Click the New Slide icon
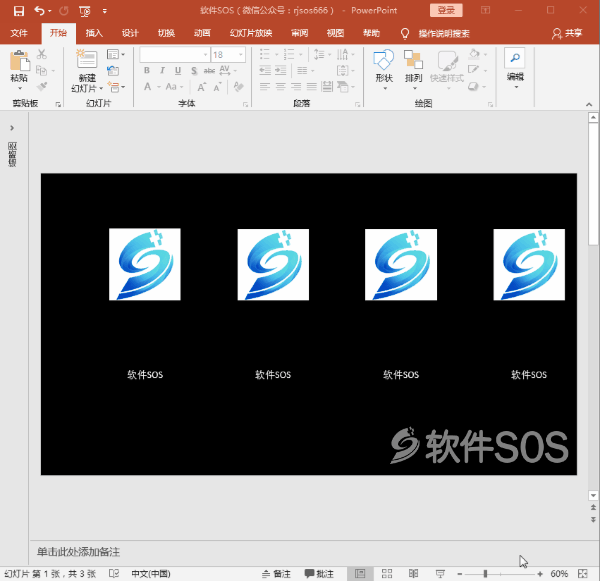The width and height of the screenshot is (600, 581). pyautogui.click(x=87, y=59)
